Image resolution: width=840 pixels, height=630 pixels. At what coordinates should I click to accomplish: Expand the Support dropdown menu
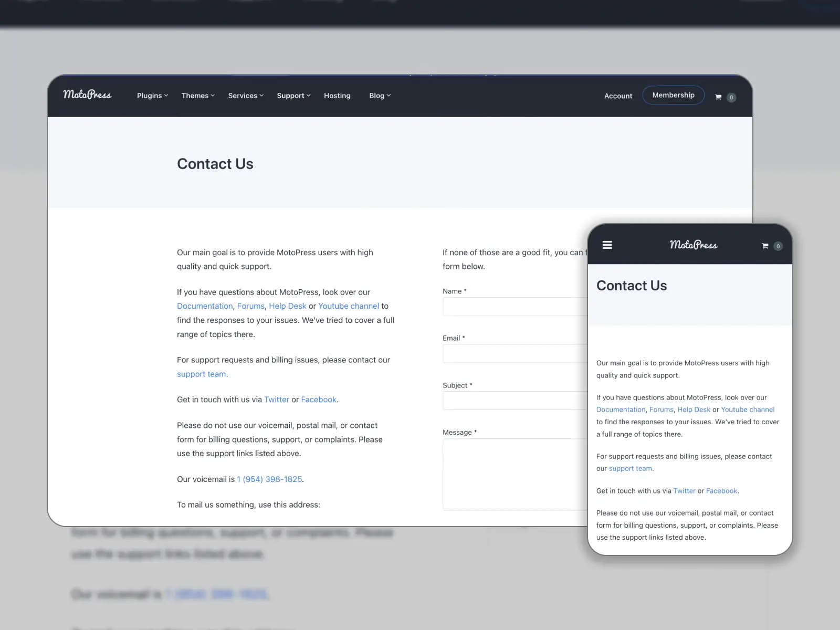click(x=293, y=96)
